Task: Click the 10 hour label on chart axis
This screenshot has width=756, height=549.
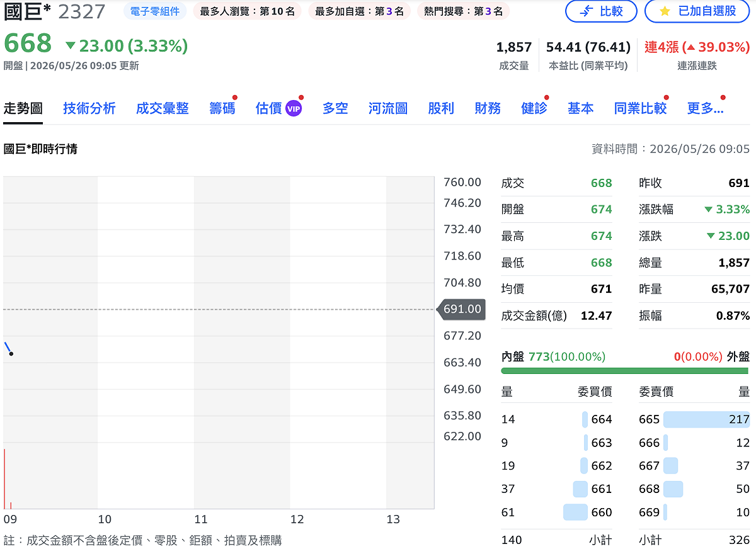Action: pos(105,519)
